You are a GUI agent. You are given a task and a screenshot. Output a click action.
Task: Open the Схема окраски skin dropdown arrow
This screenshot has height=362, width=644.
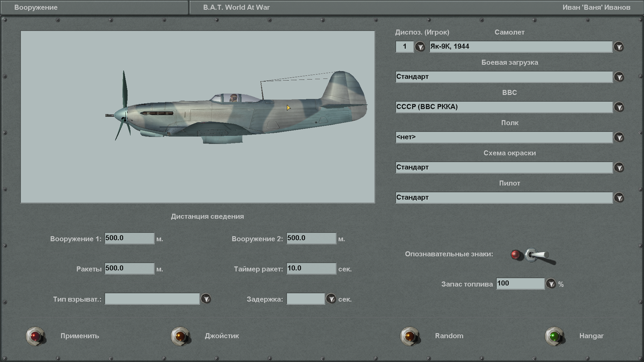619,167
